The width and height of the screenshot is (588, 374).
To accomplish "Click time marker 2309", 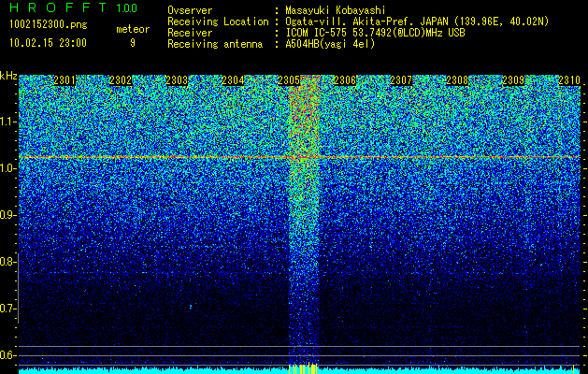I will [x=513, y=80].
